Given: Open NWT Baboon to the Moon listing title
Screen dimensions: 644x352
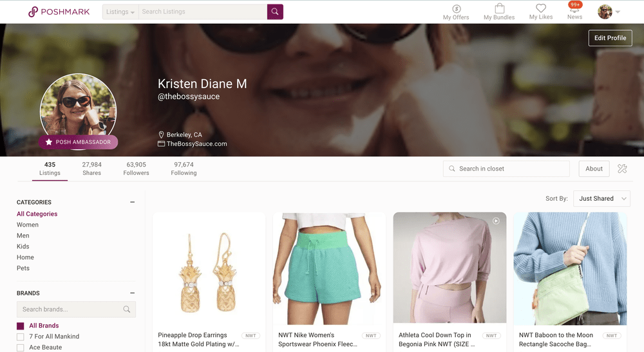Looking at the screenshot, I should (x=556, y=340).
